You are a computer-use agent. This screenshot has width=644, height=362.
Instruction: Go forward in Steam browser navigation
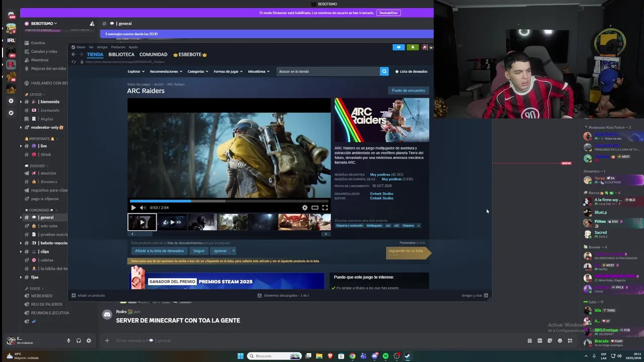click(x=81, y=54)
